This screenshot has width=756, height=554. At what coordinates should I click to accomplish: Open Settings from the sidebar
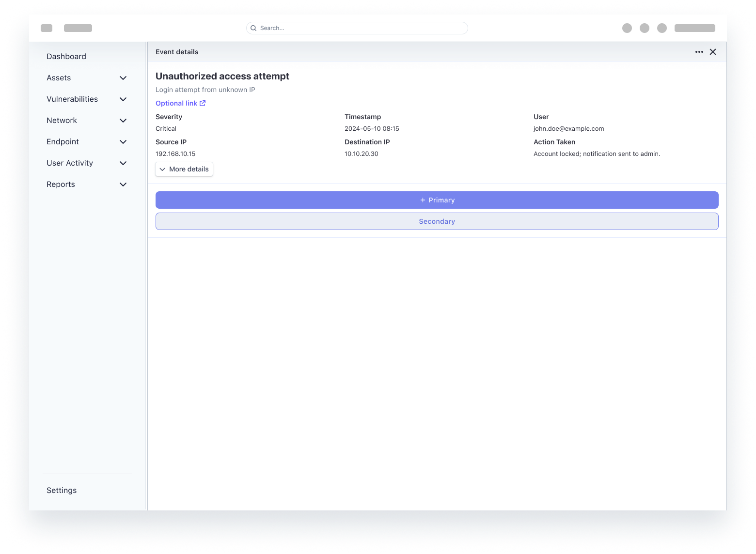(x=62, y=490)
